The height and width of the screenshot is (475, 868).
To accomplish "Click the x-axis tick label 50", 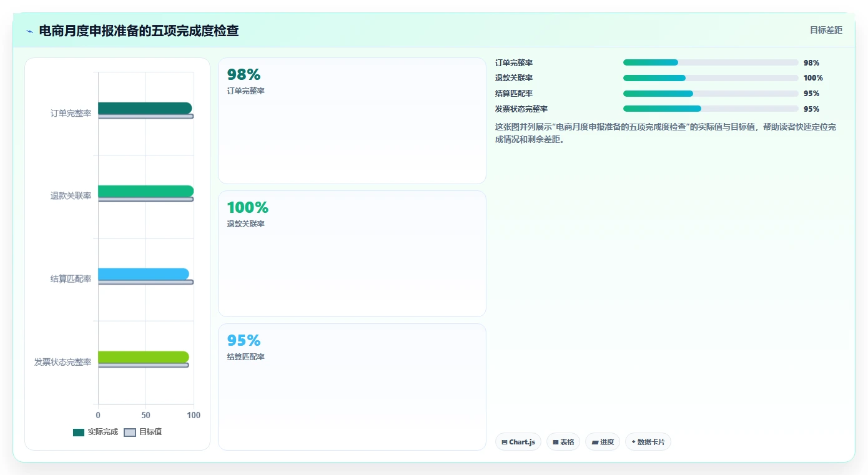I will coord(145,415).
